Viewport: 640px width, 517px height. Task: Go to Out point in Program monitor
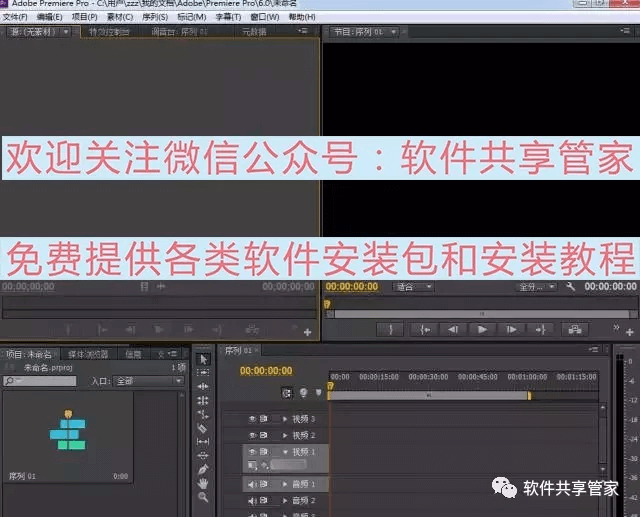(540, 329)
